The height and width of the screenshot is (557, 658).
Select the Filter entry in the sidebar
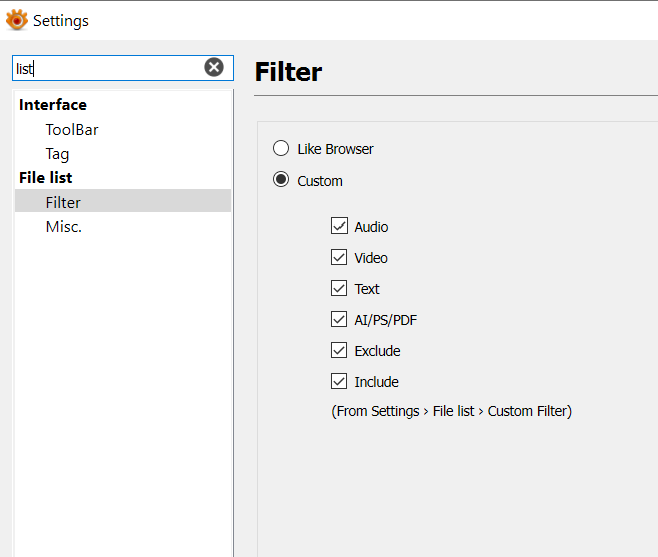[63, 202]
